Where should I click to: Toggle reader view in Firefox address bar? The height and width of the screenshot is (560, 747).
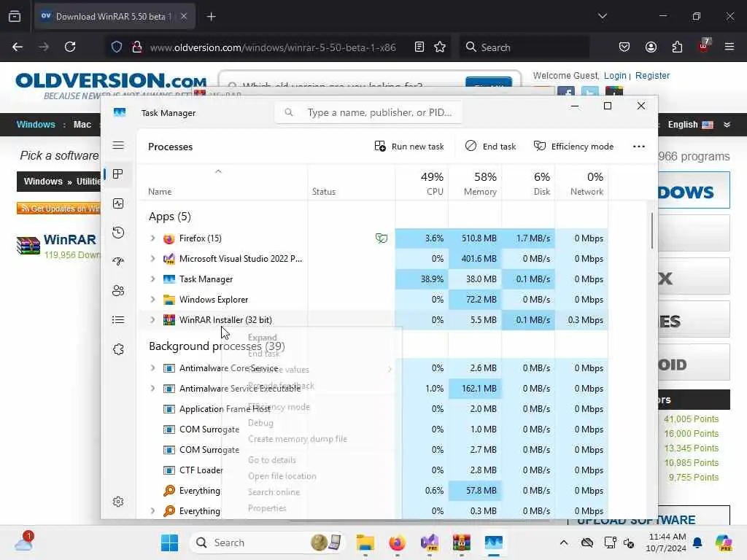(419, 47)
